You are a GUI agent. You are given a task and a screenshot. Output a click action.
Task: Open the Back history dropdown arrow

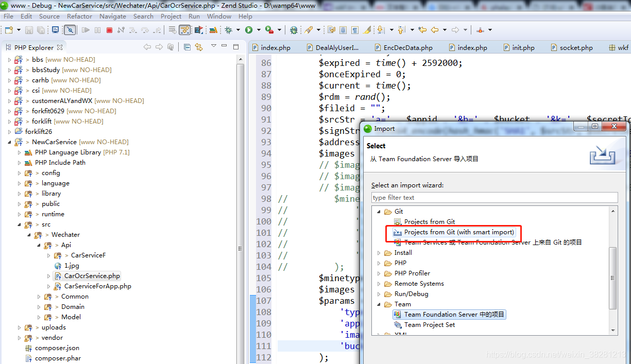pos(445,30)
